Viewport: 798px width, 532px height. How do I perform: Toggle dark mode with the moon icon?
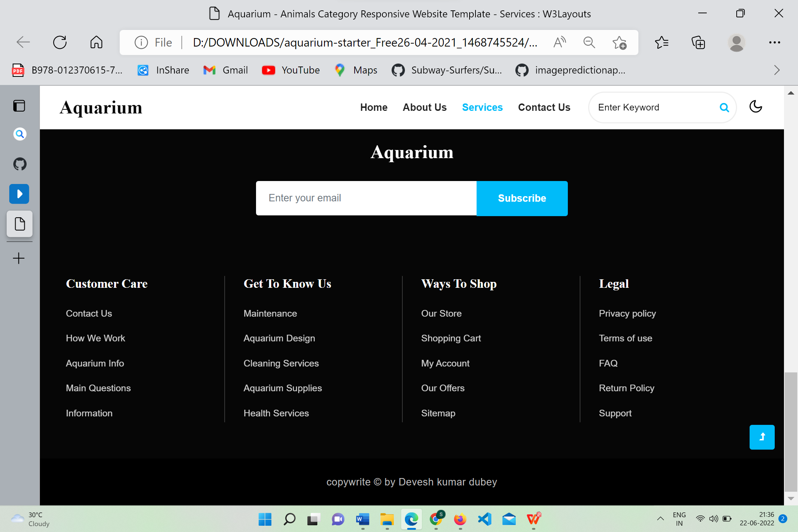pyautogui.click(x=756, y=107)
